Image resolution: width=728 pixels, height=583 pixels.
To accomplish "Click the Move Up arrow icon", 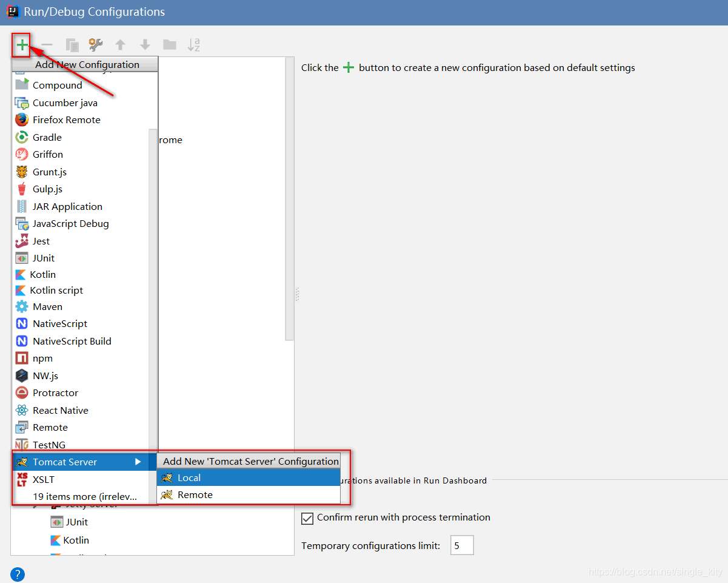I will pos(121,45).
